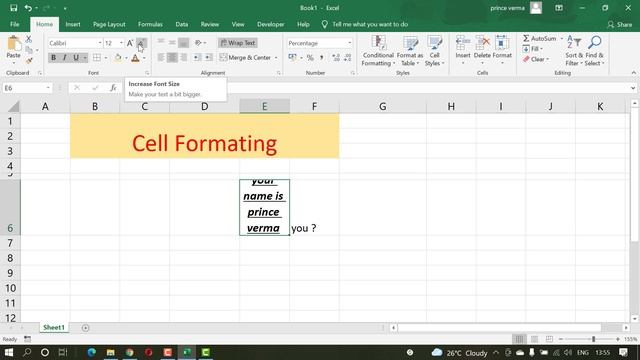Viewport: 640px width, 360px height.
Task: Add a new sheet with plus button
Action: [85, 328]
